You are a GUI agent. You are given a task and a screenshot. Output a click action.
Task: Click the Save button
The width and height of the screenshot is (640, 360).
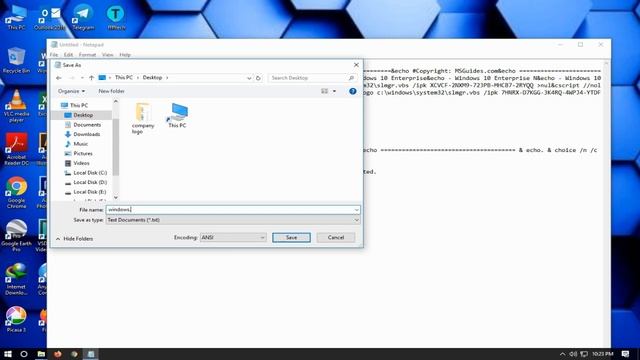coord(291,238)
